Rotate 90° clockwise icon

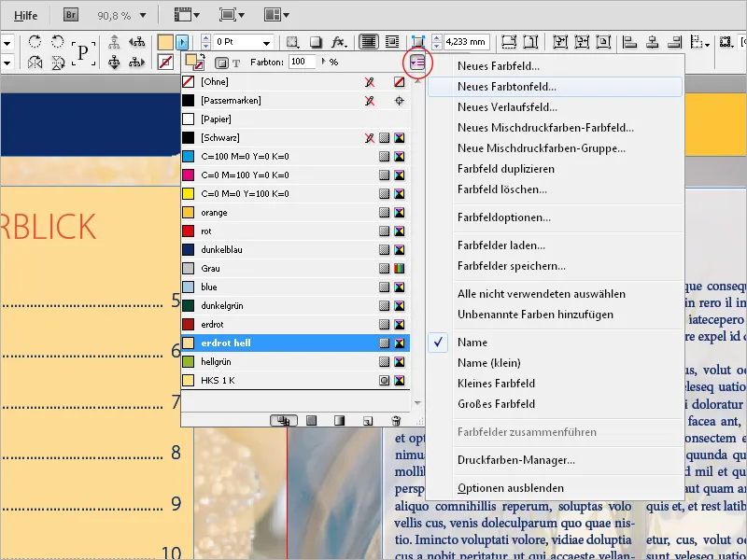tap(35, 42)
